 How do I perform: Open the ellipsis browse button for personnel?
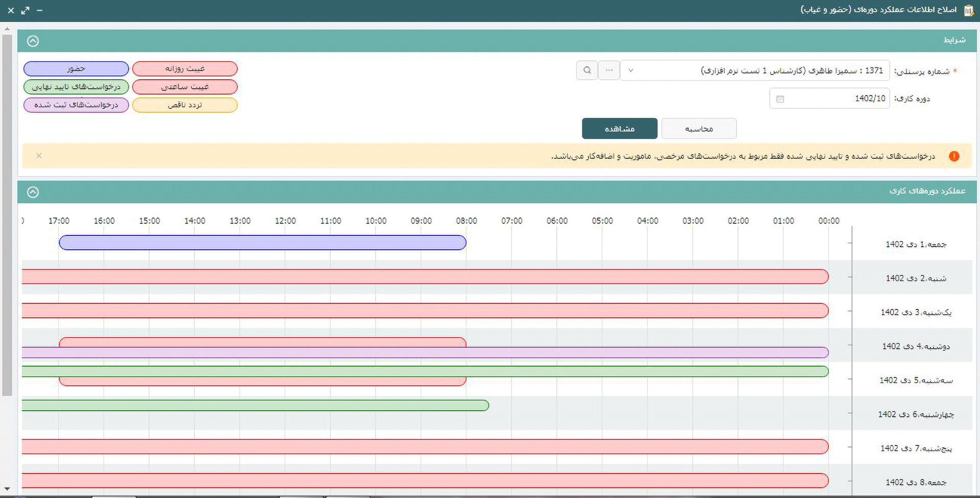pyautogui.click(x=609, y=70)
